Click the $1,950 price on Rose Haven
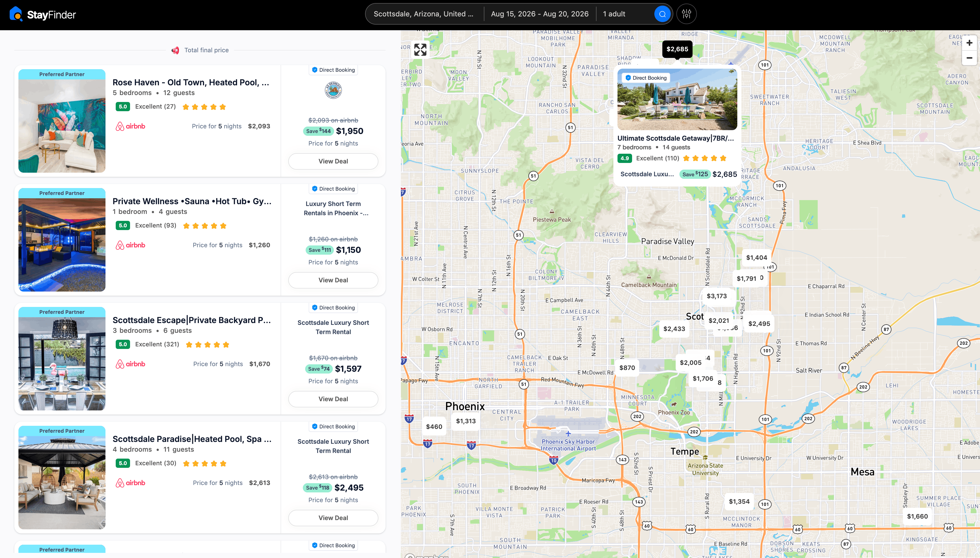 pyautogui.click(x=350, y=131)
